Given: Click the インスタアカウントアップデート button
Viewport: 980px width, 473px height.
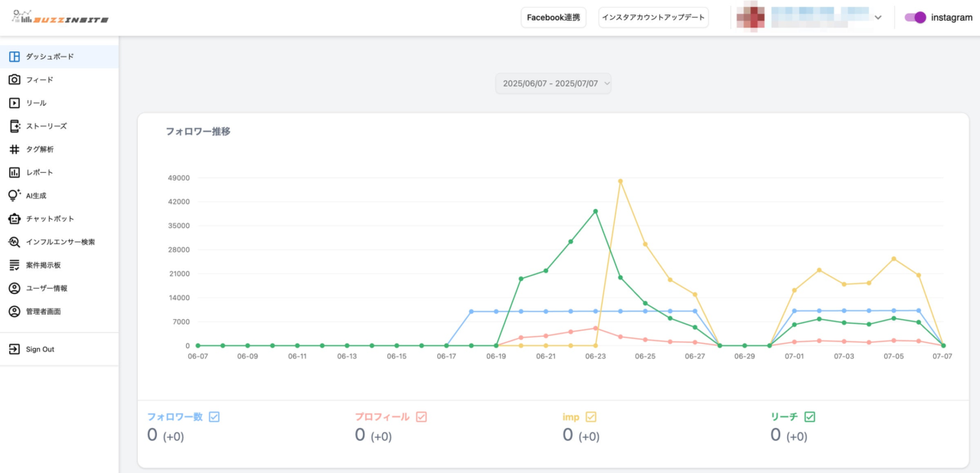Looking at the screenshot, I should [x=653, y=18].
